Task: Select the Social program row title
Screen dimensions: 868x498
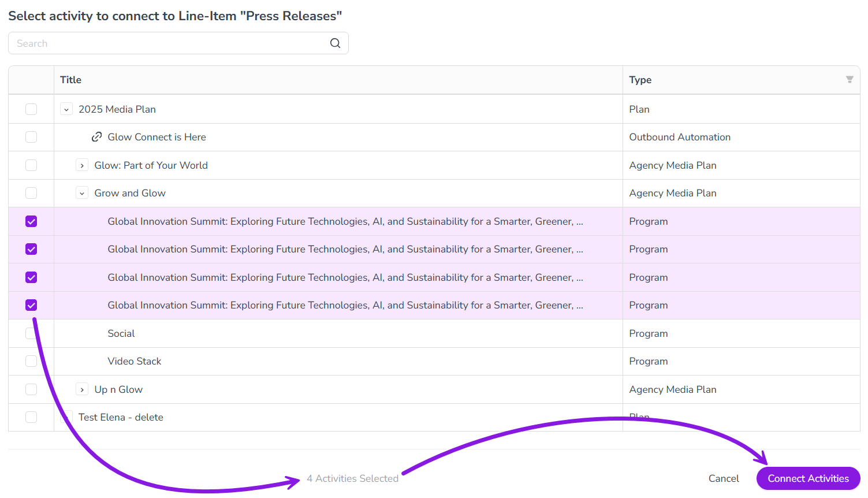Action: point(121,333)
